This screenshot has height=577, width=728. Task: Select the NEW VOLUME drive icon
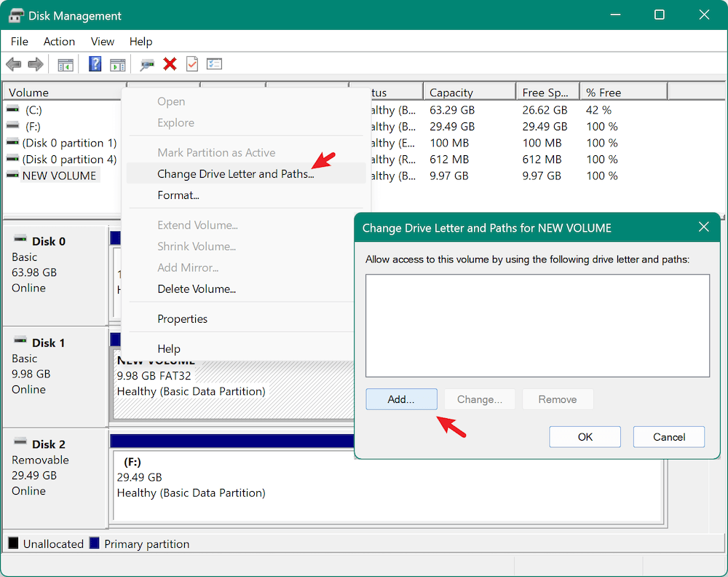13,175
